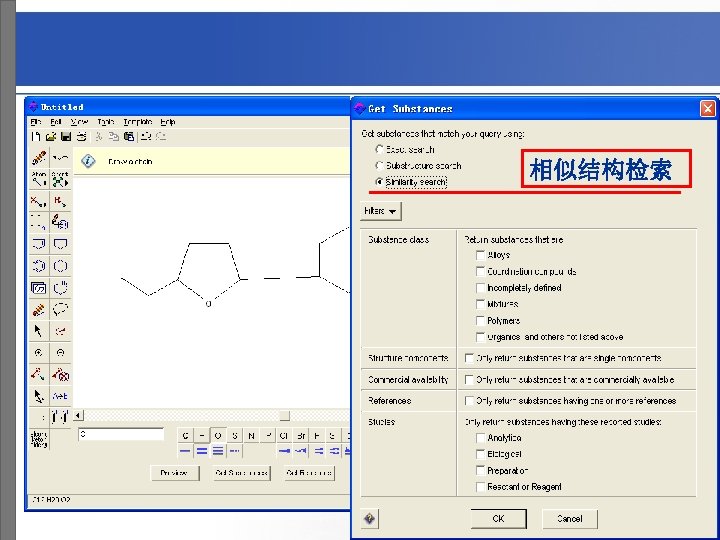Open the Edit menu
This screenshot has height=540, width=720.
click(x=56, y=122)
